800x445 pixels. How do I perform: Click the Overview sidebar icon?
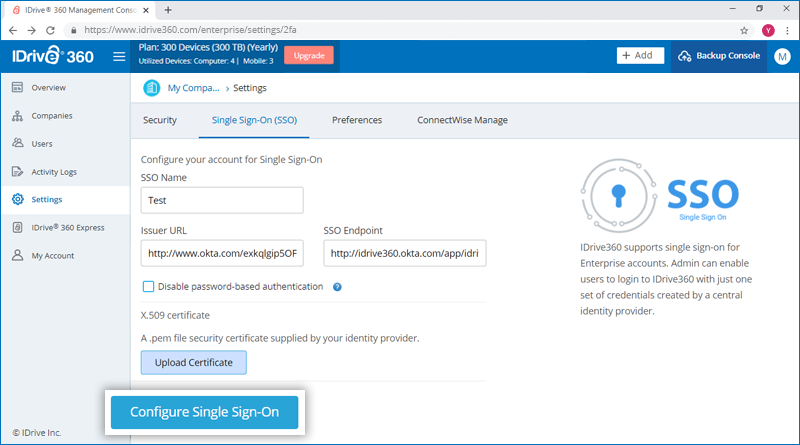coord(17,87)
